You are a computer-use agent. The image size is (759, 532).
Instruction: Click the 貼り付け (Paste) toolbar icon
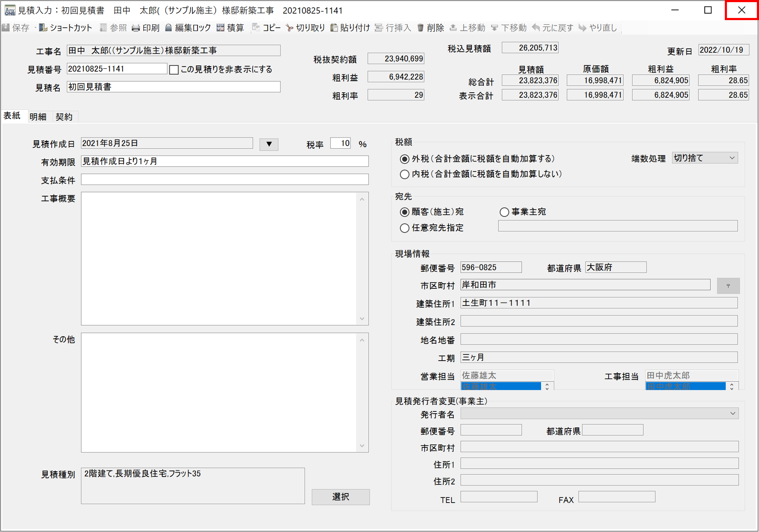pos(334,28)
